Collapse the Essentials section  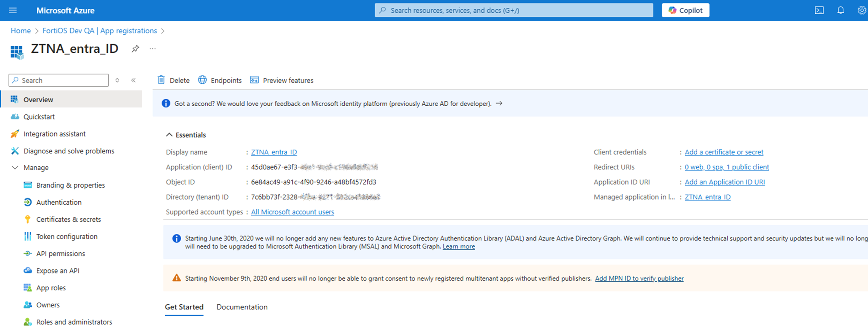point(169,135)
